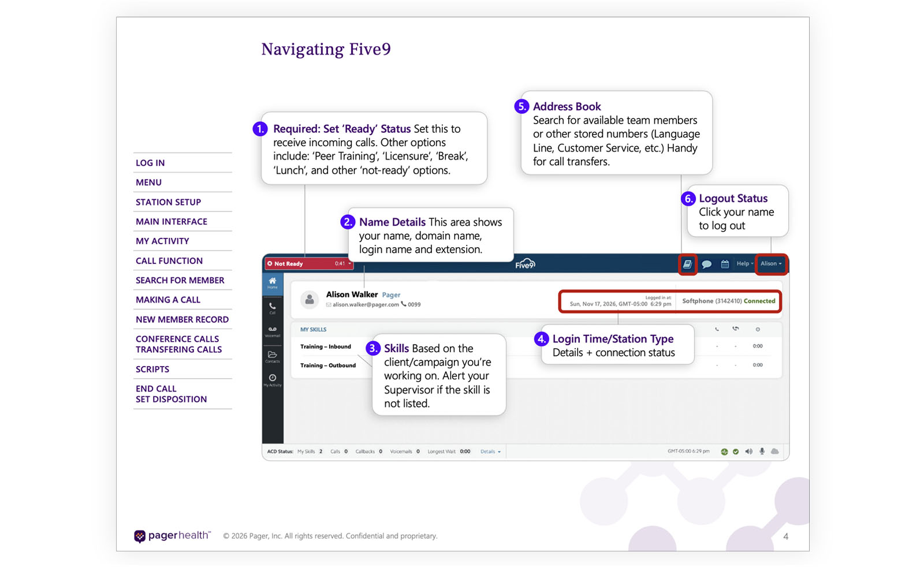Click extension 0099 next to the email

(x=414, y=305)
